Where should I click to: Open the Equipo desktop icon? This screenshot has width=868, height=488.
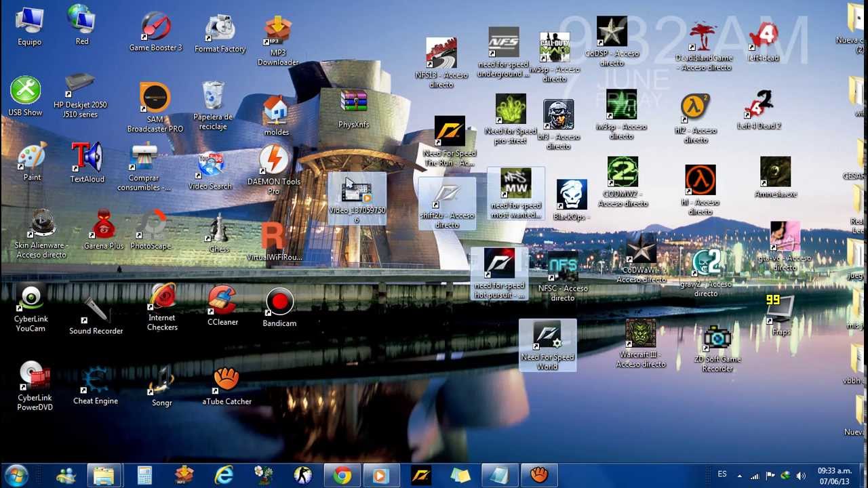point(29,26)
